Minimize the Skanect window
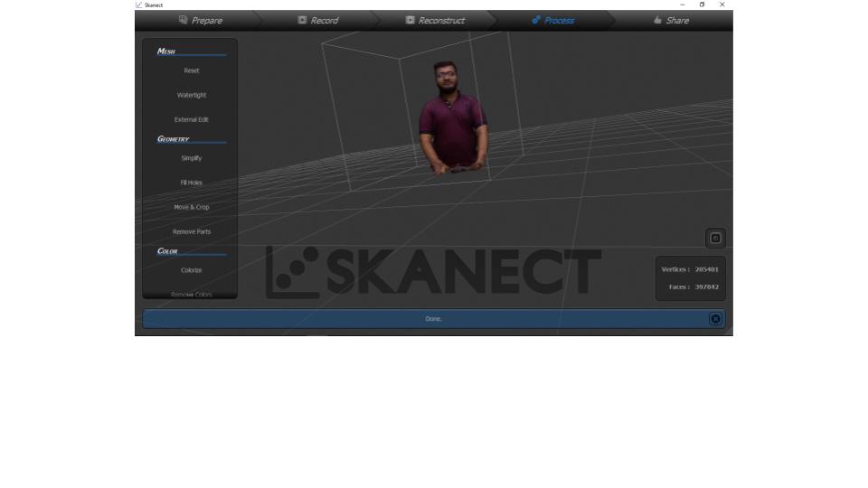This screenshot has width=868, height=488. (x=682, y=5)
